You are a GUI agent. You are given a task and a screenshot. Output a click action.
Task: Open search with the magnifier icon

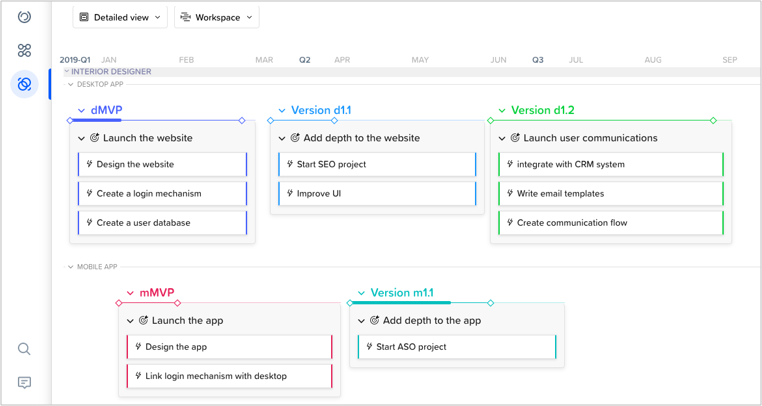24,349
